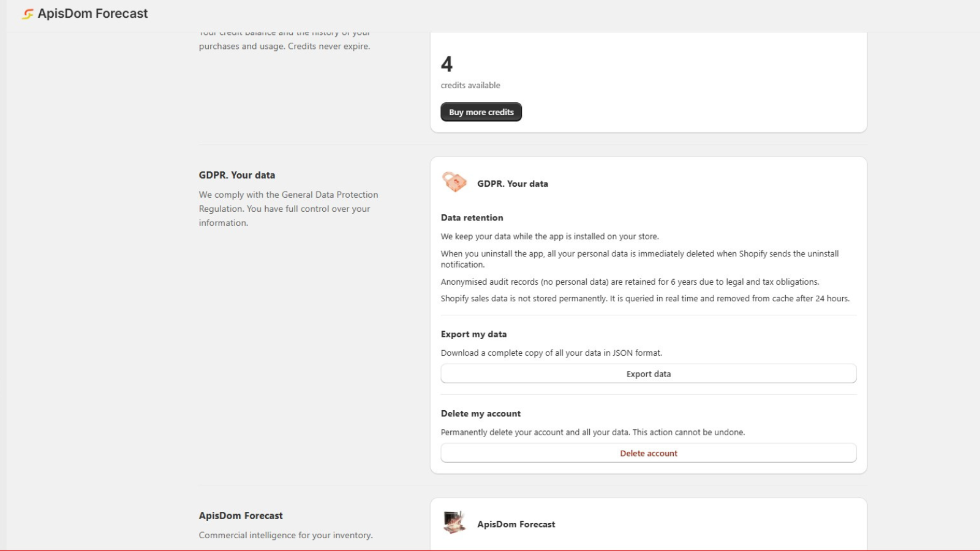Click the 'GDPR. Your data' card title
The width and height of the screenshot is (980, 551).
[x=513, y=184]
